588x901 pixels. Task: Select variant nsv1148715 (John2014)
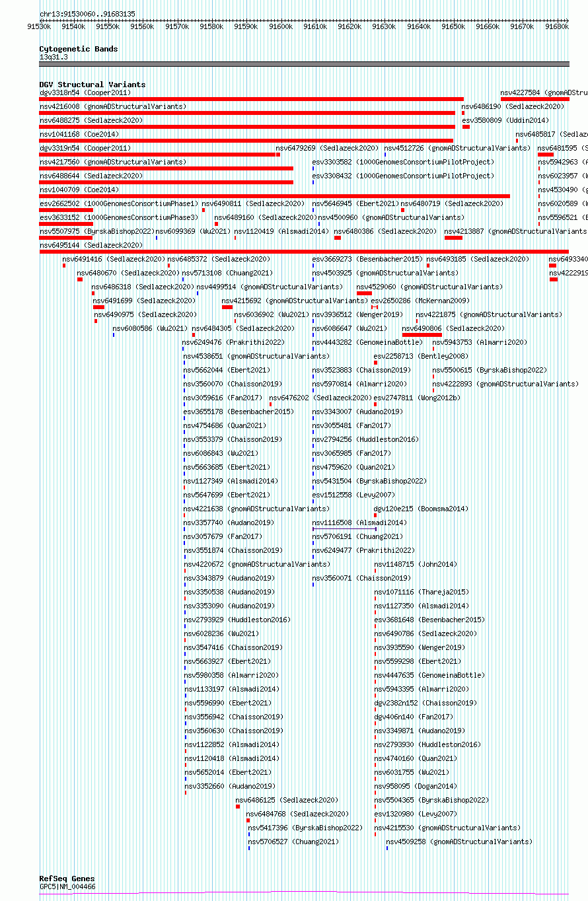pos(415,564)
